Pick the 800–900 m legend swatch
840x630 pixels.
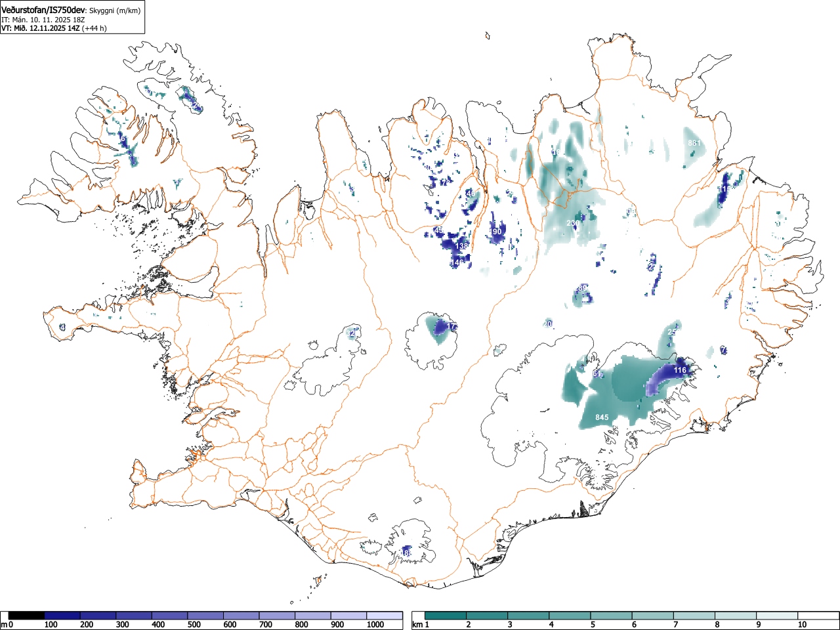(312, 616)
